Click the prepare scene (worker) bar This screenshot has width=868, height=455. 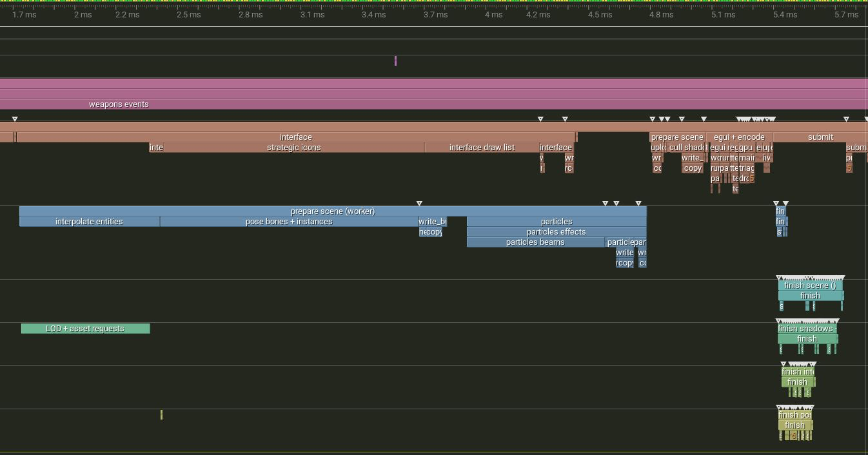click(x=333, y=211)
